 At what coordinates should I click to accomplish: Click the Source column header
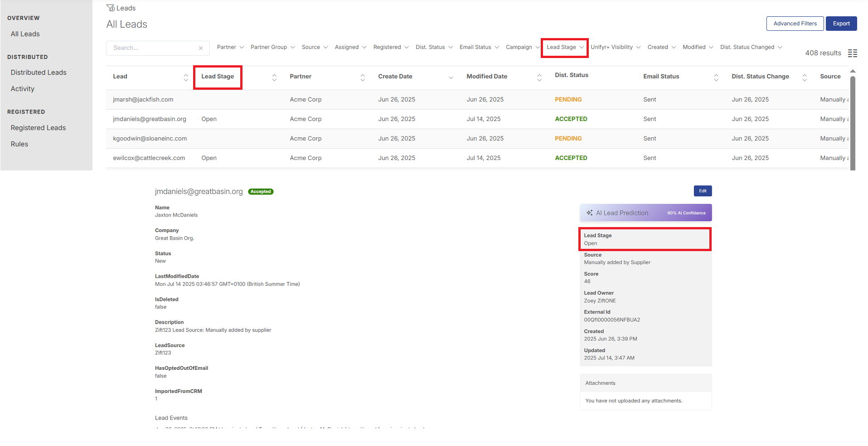pos(830,77)
